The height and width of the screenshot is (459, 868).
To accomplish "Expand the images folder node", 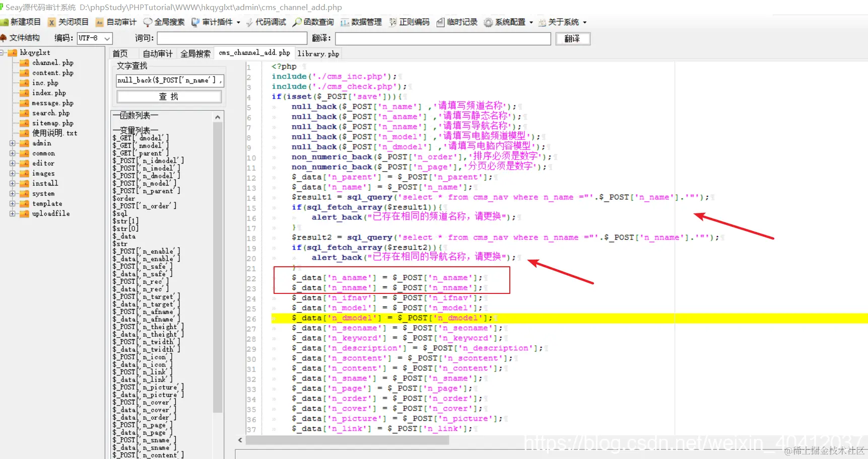I will click(x=12, y=174).
